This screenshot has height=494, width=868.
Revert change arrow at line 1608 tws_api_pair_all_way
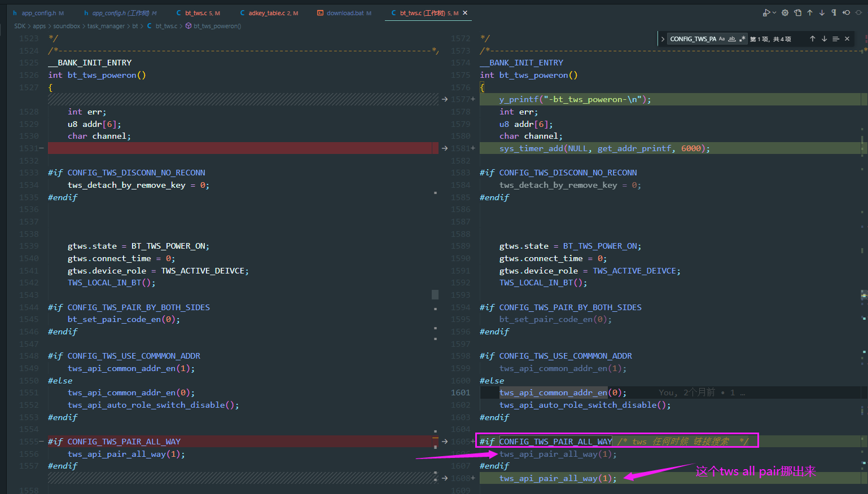445,478
